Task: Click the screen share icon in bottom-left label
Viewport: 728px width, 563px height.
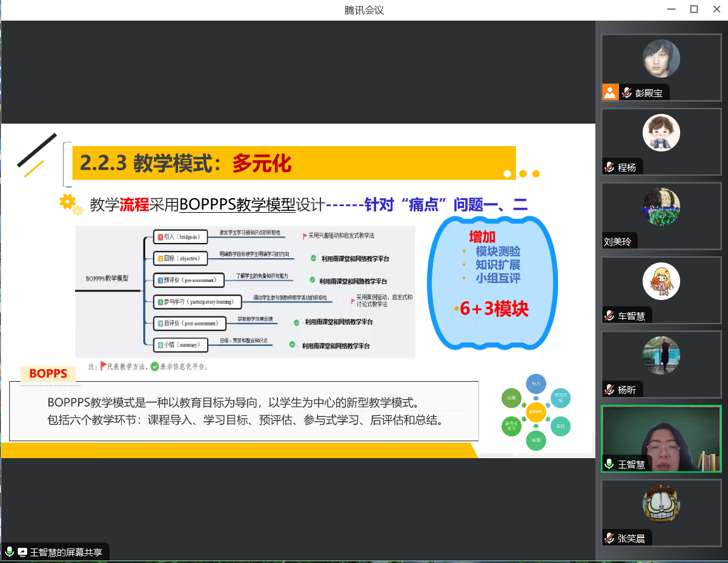Action: pyautogui.click(x=22, y=552)
